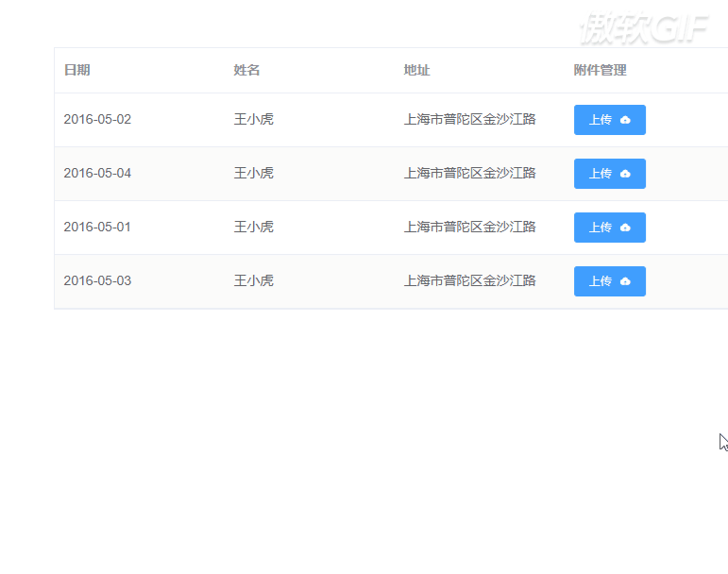The height and width of the screenshot is (574, 728).
Task: Click address 上海市普陀区金沙江路 in 2016-05-04 row
Action: pyautogui.click(x=470, y=173)
